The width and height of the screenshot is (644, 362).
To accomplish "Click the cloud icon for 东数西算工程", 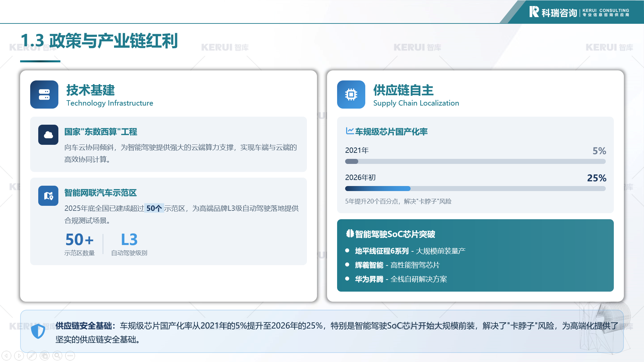I will (48, 135).
